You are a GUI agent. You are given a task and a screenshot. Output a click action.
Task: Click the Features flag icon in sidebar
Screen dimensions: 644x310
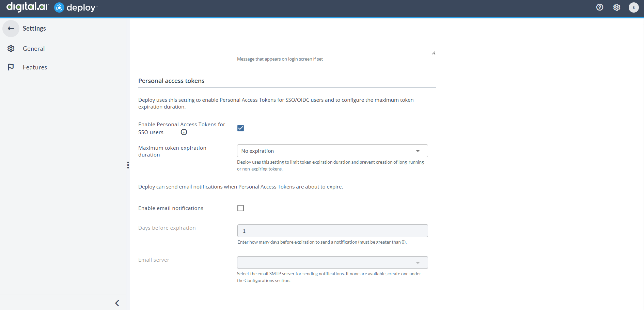point(11,67)
